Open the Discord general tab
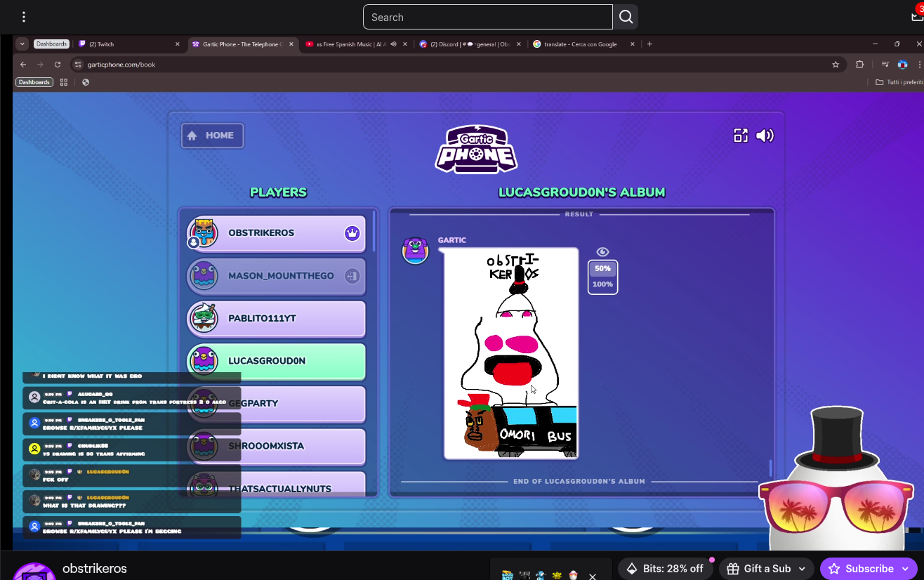 (x=470, y=44)
